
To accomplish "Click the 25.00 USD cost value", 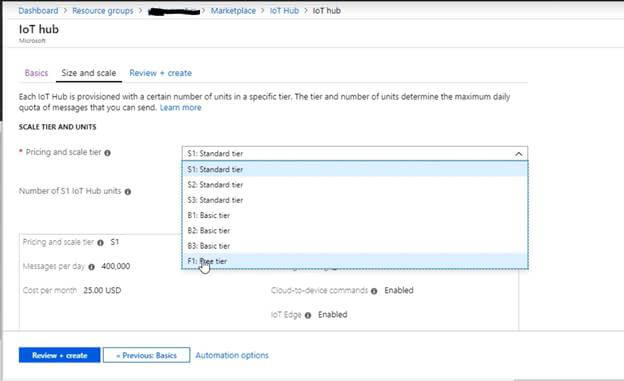I will (x=102, y=290).
